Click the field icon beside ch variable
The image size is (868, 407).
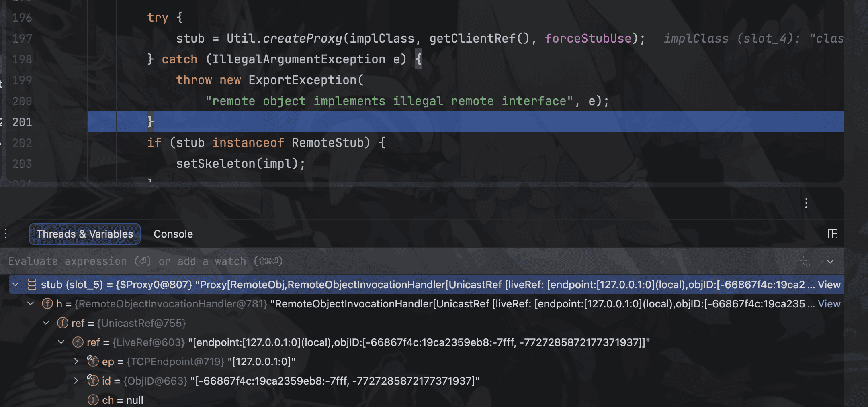[x=92, y=400]
